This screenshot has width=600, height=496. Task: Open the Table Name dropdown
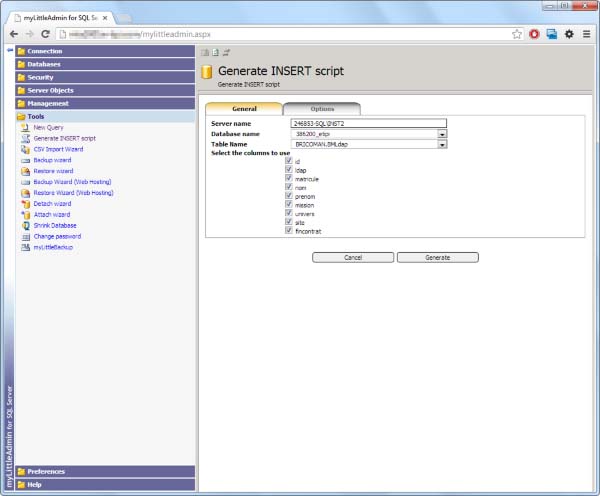tap(442, 144)
